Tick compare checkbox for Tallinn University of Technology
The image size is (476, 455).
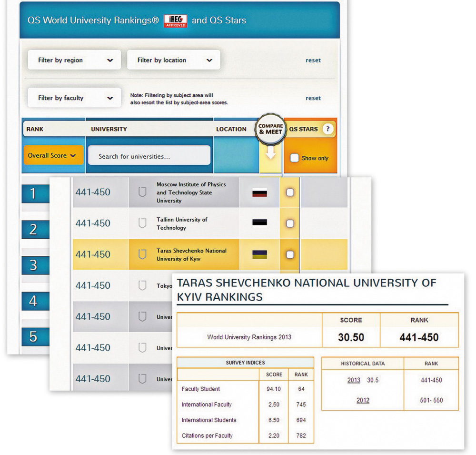[x=290, y=223]
